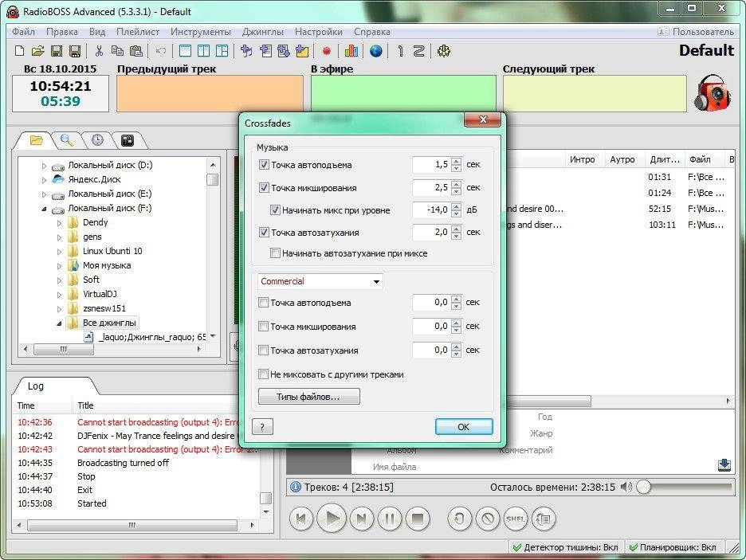Screen dimensions: 746x560
Task: Expand Яндекс.Диск tree node
Action: 45,180
